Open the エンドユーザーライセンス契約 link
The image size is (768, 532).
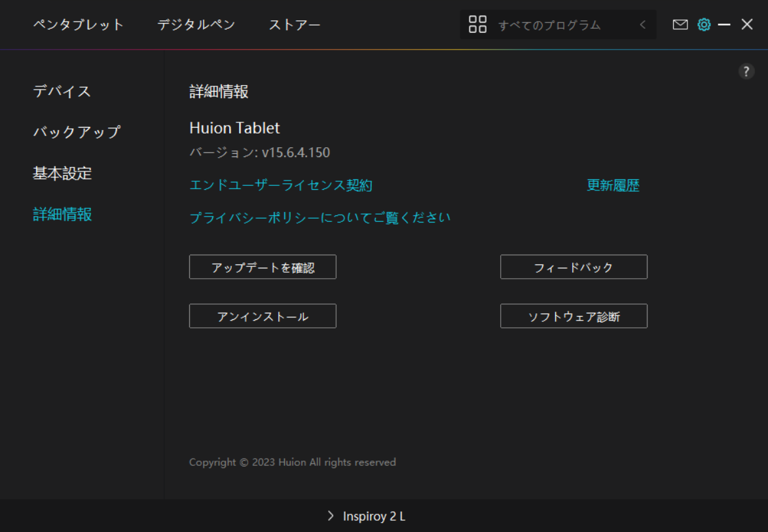pos(280,185)
